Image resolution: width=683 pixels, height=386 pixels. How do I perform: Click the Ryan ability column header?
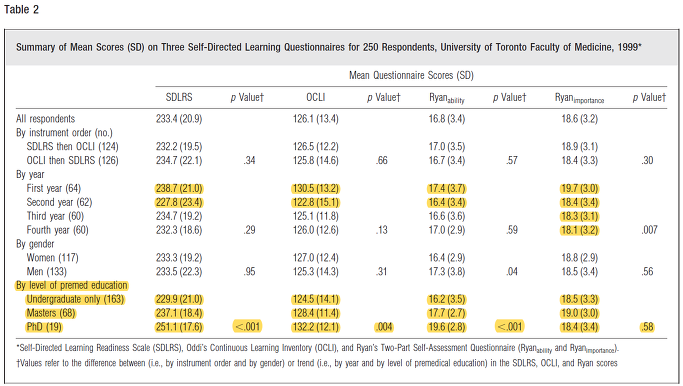pyautogui.click(x=446, y=98)
